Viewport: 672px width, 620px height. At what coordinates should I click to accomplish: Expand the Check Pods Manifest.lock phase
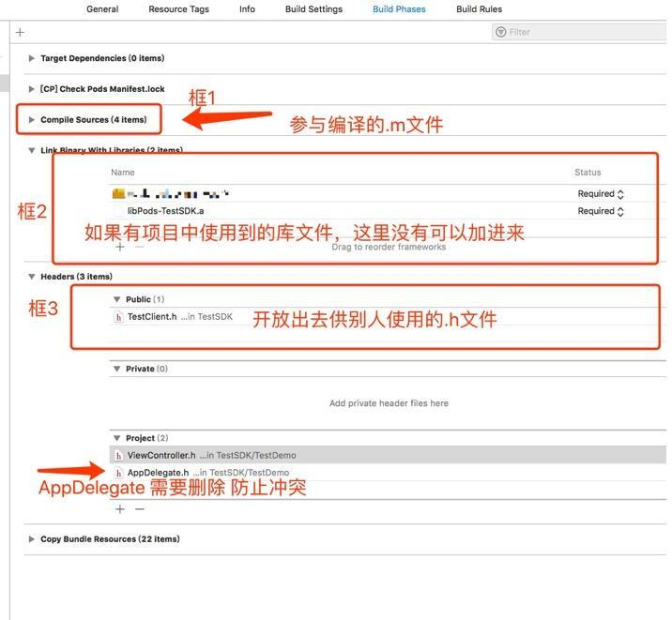(x=31, y=89)
